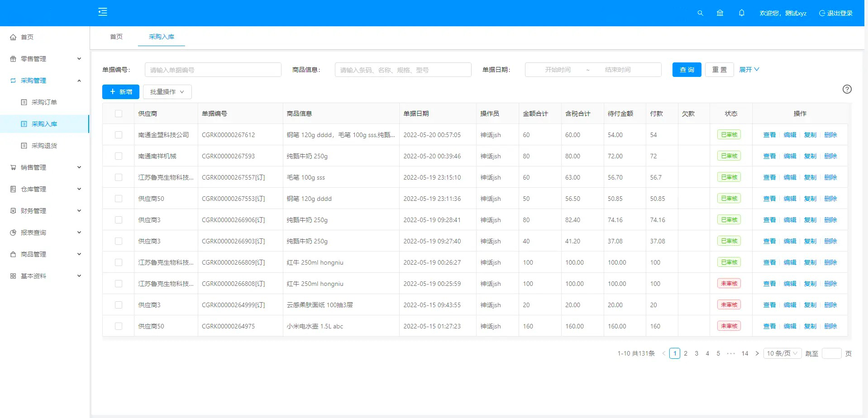
Task: Check the row for CGRK00000264975
Action: tap(119, 326)
